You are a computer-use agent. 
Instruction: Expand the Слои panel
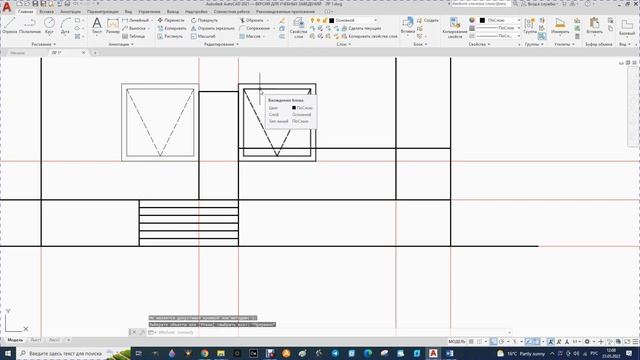(x=344, y=44)
